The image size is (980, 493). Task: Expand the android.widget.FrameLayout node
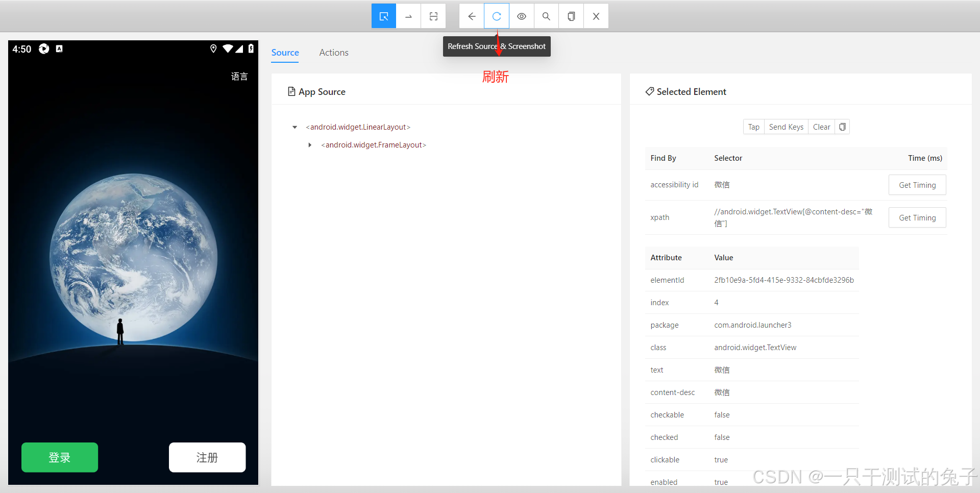(x=310, y=145)
